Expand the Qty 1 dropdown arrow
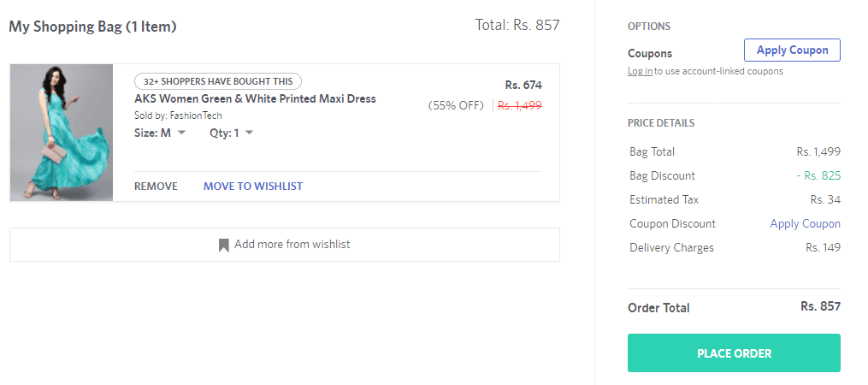The width and height of the screenshot is (868, 385). [249, 133]
